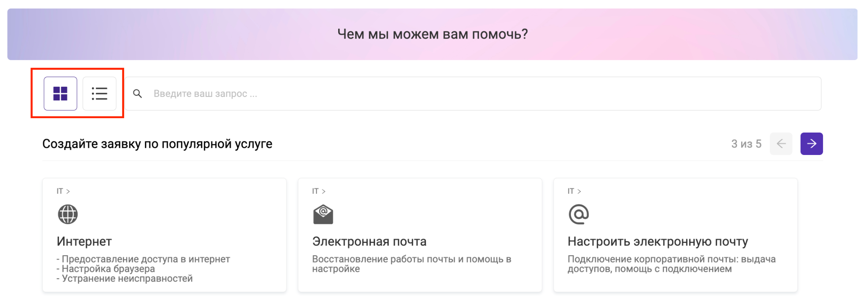Switch to grid tile view
Viewport: 868px width, 307px height.
click(60, 94)
